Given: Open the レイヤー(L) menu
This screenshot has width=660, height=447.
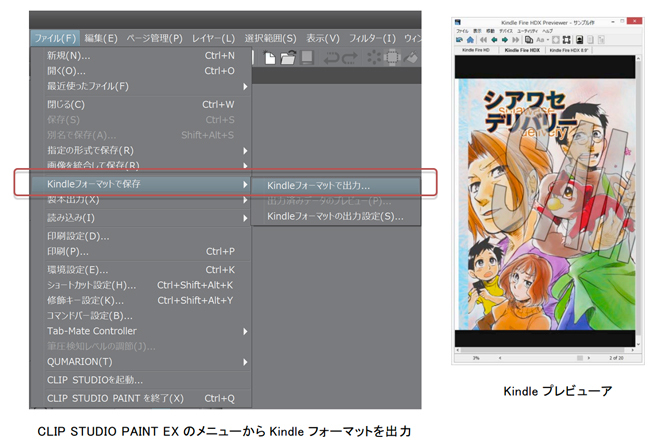Looking at the screenshot, I should click(213, 38).
